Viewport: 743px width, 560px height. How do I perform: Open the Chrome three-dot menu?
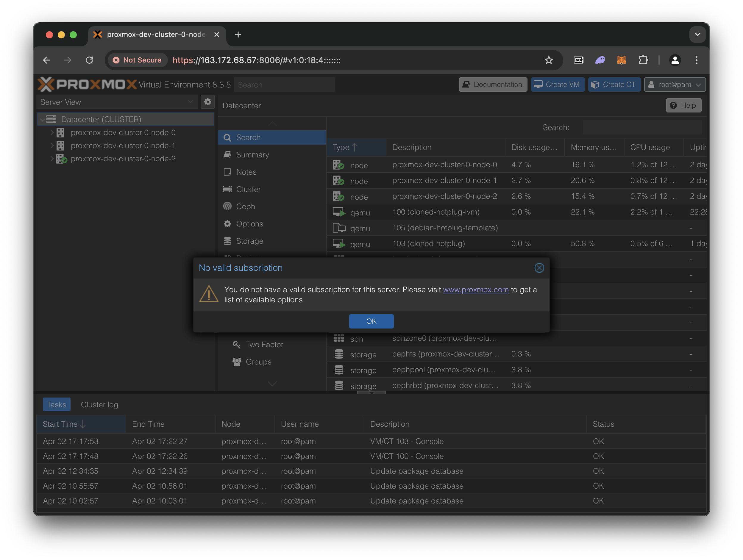pyautogui.click(x=696, y=60)
